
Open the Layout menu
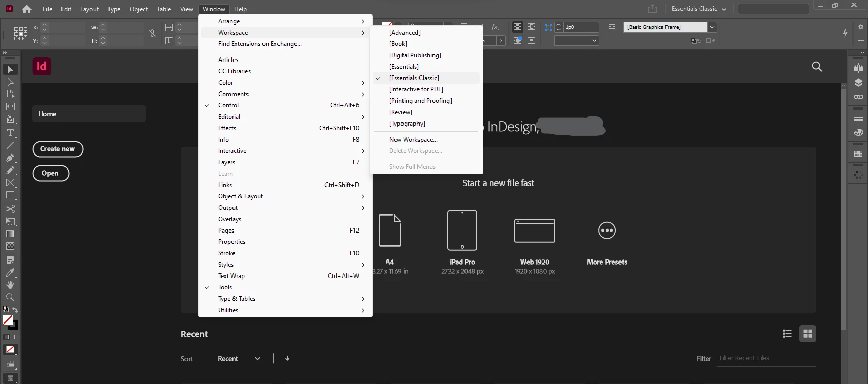(89, 9)
